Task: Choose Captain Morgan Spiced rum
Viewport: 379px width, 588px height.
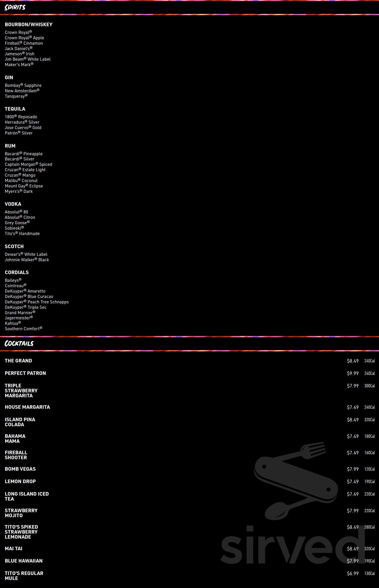Action: [28, 164]
